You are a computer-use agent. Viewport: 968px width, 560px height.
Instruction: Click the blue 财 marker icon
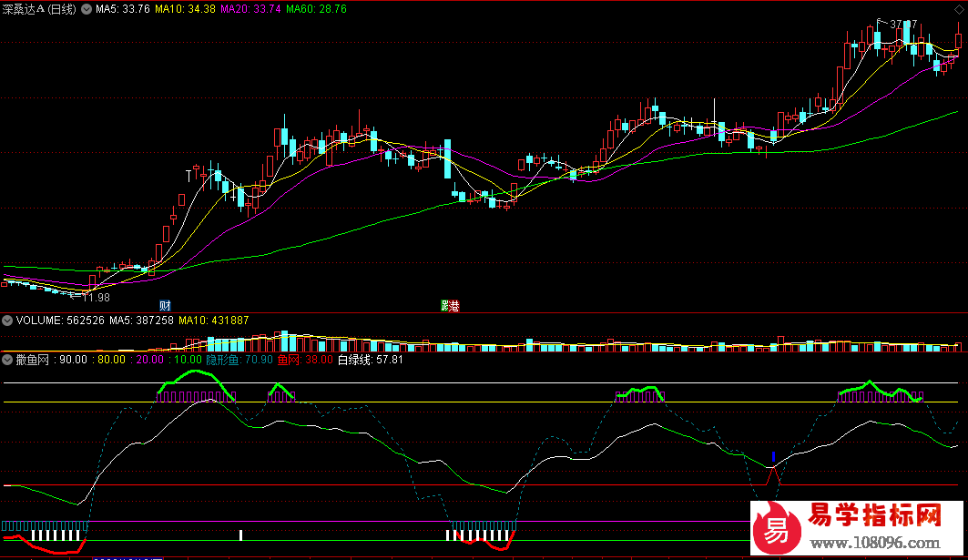(x=165, y=305)
